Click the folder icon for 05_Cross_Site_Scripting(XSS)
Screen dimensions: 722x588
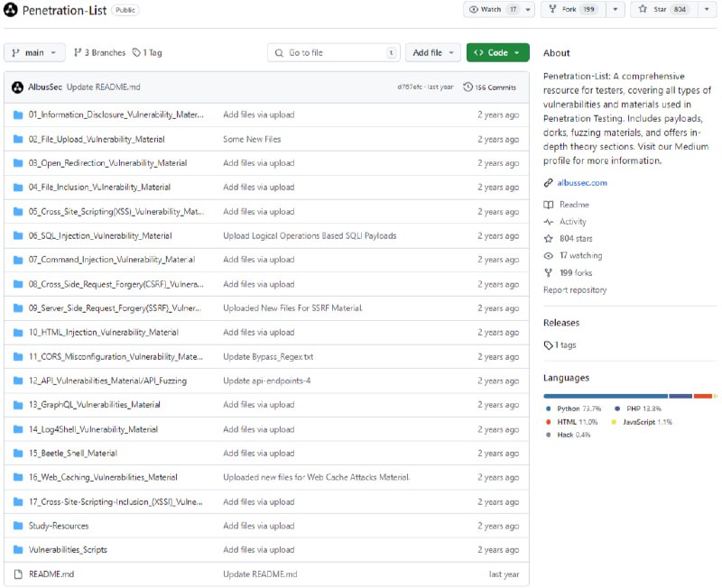(x=18, y=212)
